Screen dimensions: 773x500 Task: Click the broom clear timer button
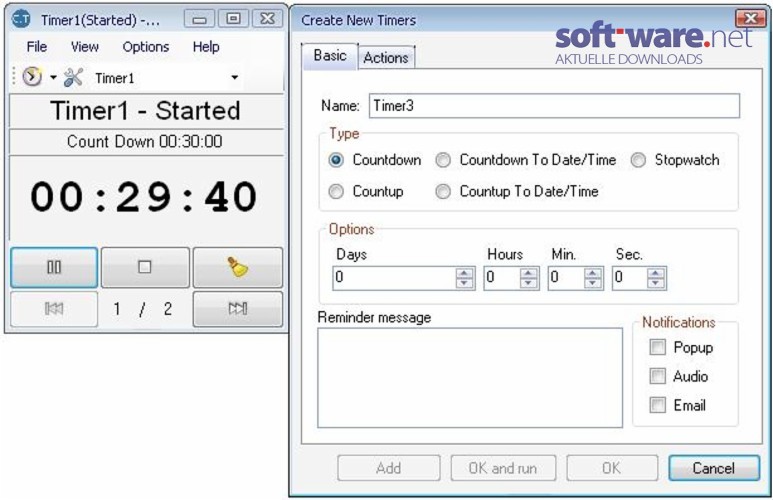[238, 267]
